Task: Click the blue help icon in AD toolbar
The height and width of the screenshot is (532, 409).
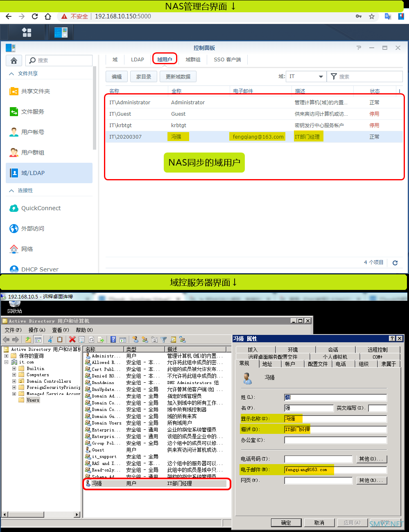Action: [113, 339]
